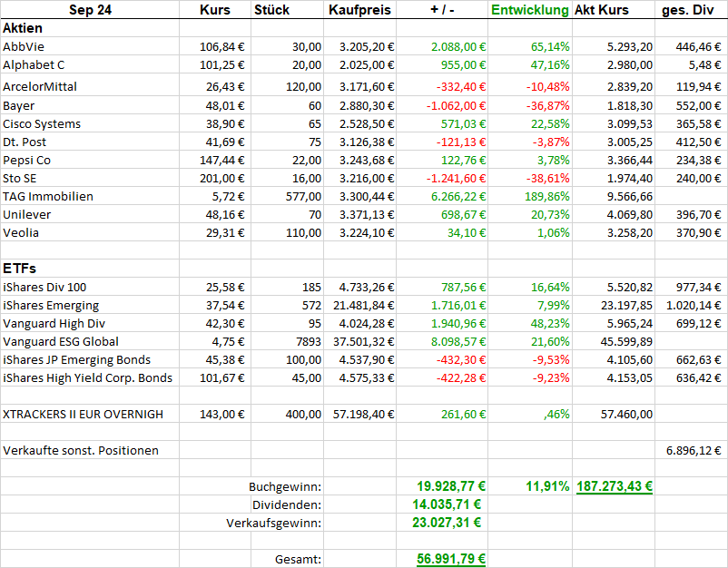Click iShares Emerging dividend value 1.020,14 €
Viewport: 728px width, 568px height.
point(695,305)
